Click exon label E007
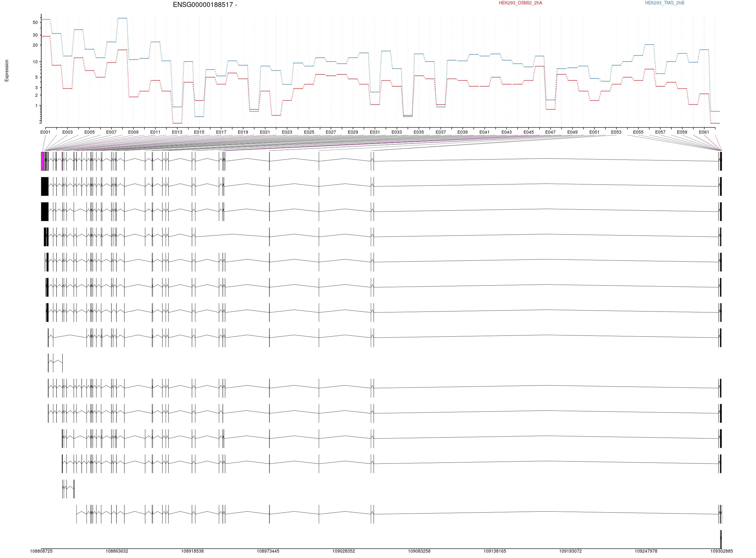This screenshot has width=756, height=558. [112, 132]
